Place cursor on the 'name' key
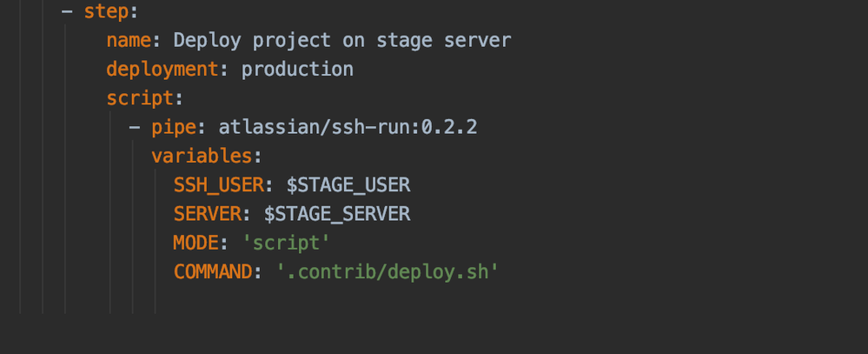Screen dimensions: 868x354 click(129, 40)
